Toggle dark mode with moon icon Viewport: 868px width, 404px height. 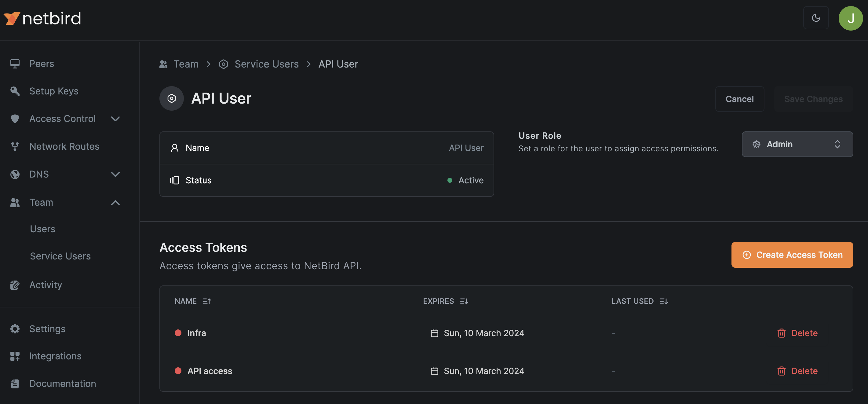(815, 18)
